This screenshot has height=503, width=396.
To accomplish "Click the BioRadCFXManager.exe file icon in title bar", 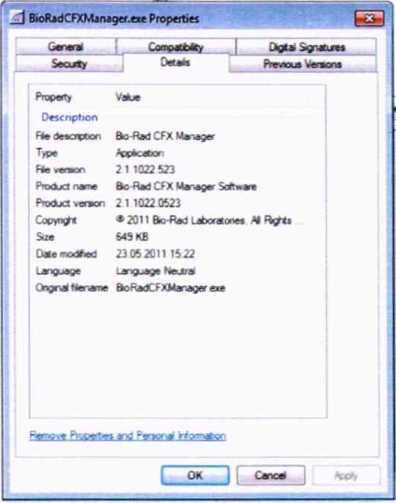I will (x=17, y=18).
